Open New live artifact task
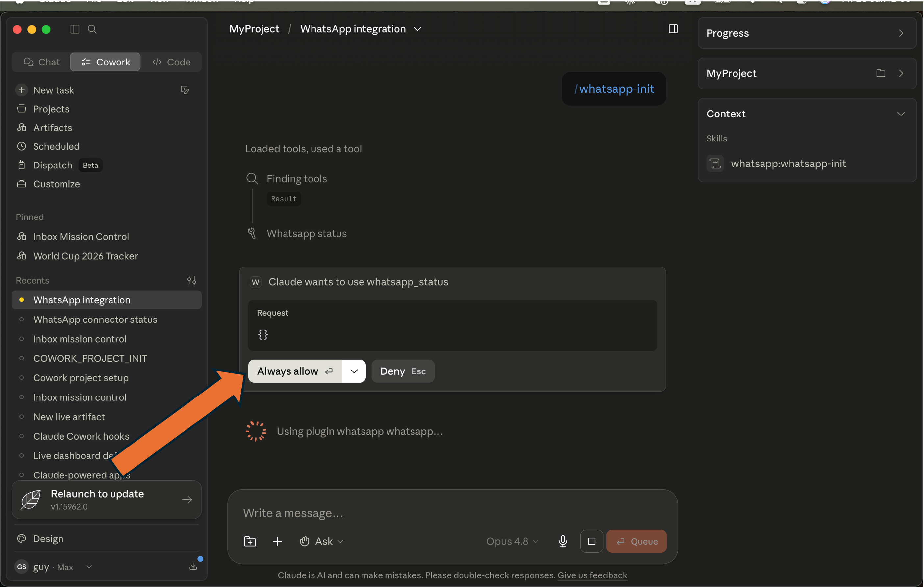Image resolution: width=924 pixels, height=588 pixels. coord(69,417)
